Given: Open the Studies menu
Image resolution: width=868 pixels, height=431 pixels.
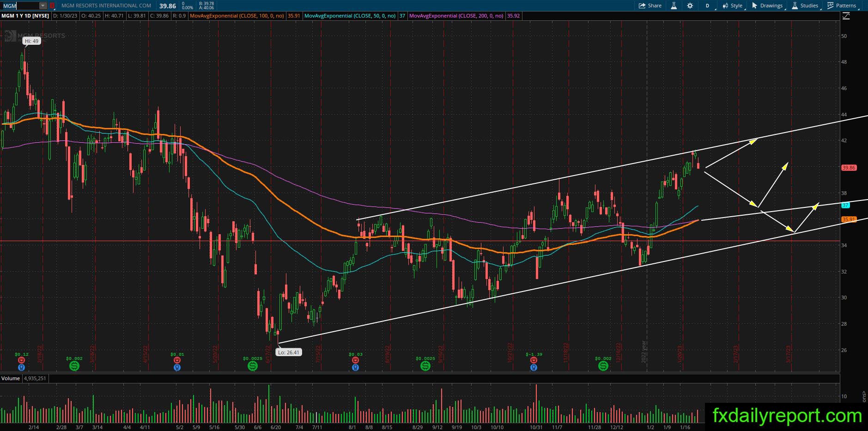Looking at the screenshot, I should [805, 6].
